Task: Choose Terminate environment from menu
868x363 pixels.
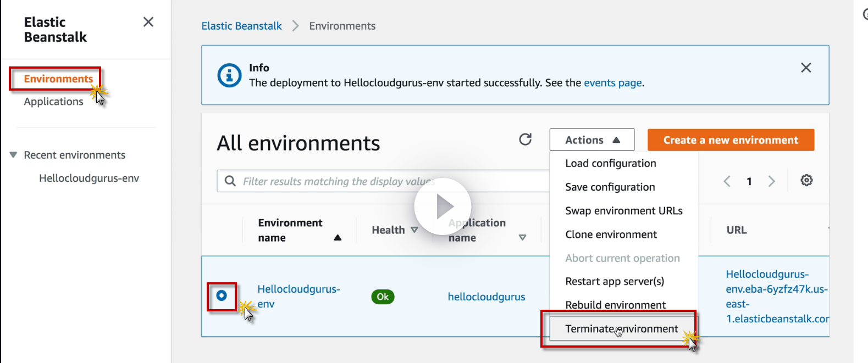Action: pos(621,329)
